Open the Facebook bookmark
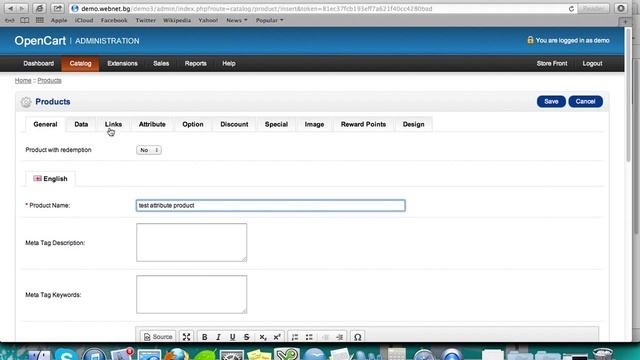The width and height of the screenshot is (640, 360). tap(114, 20)
